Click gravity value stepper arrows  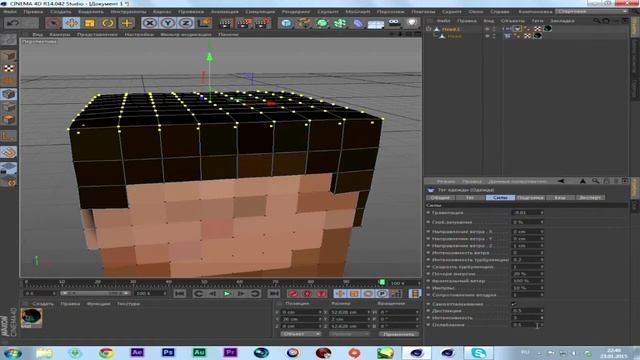pos(542,213)
